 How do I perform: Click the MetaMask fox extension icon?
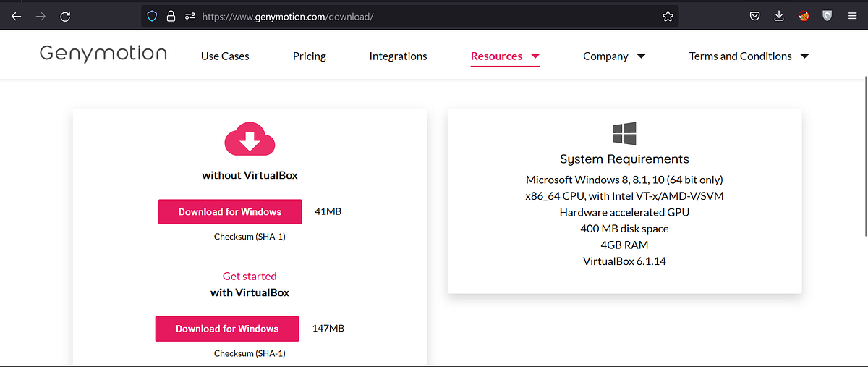point(804,16)
